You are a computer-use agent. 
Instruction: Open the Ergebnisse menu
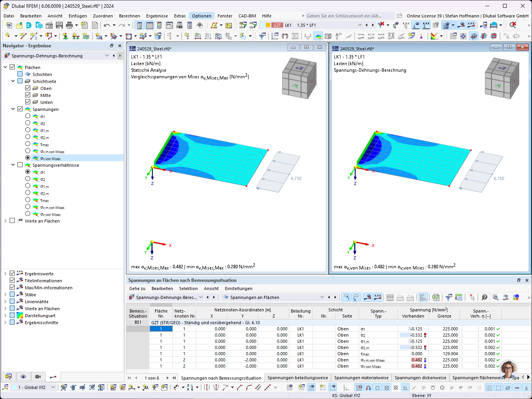(157, 16)
